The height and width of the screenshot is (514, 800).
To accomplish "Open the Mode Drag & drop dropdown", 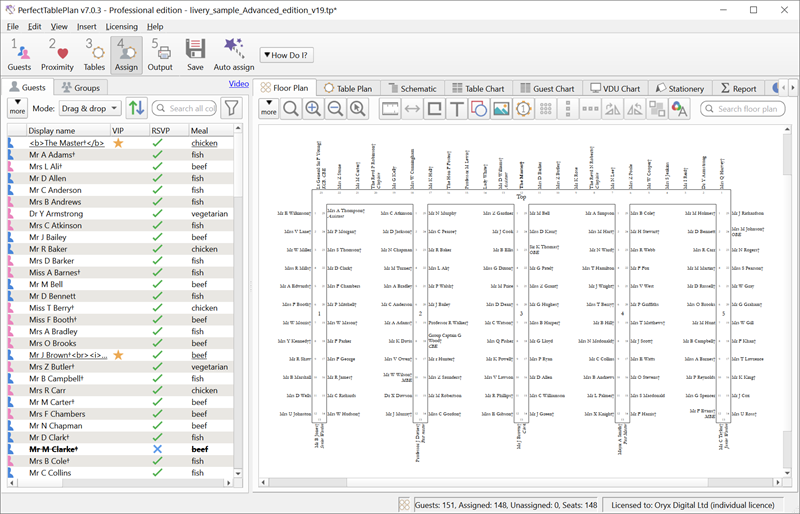I will (x=90, y=108).
